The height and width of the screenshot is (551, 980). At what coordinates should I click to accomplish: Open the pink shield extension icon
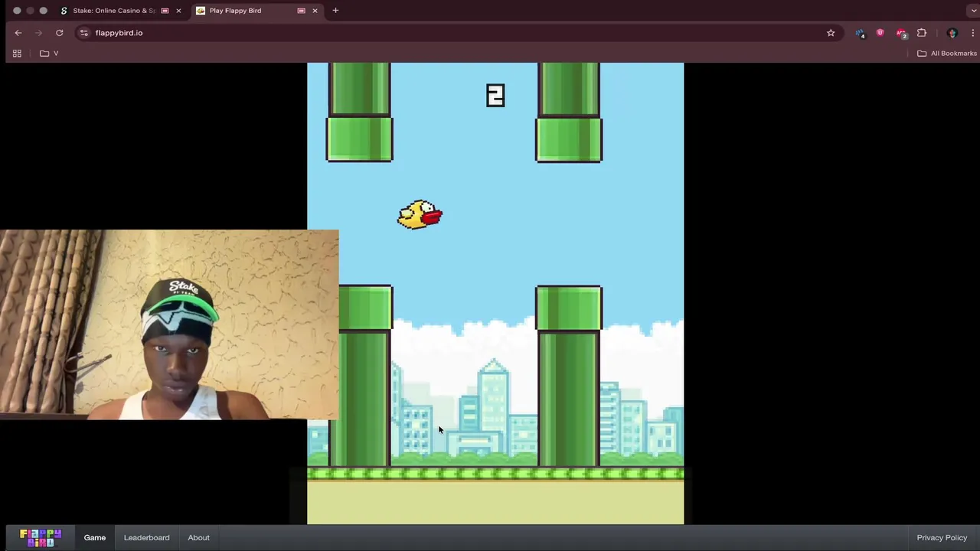(880, 33)
